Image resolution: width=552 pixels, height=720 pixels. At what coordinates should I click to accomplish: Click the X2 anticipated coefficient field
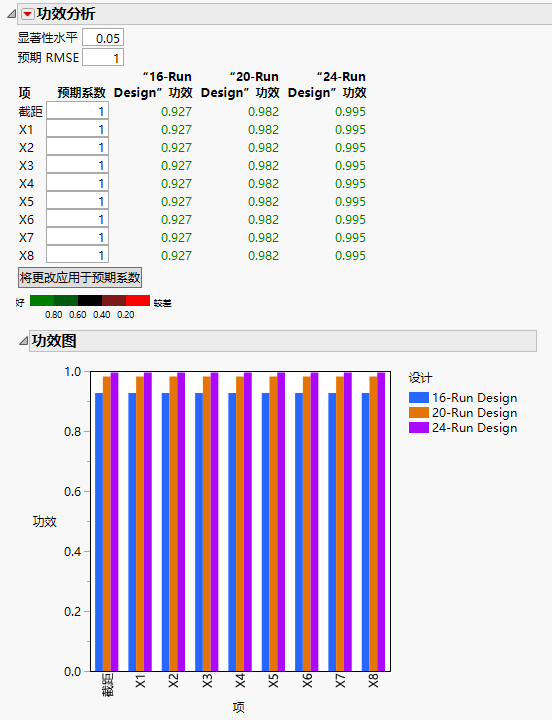click(78, 147)
